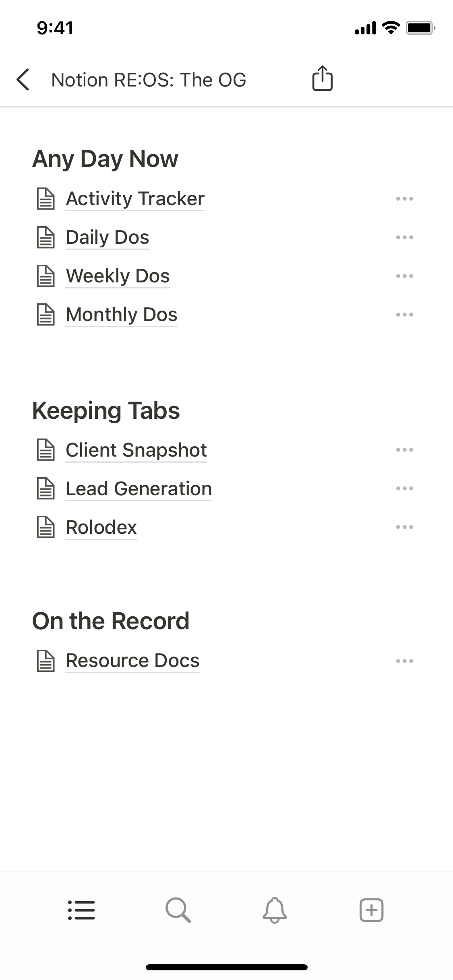Open more options for Daily Dos
Image resolution: width=453 pixels, height=980 pixels.
404,237
